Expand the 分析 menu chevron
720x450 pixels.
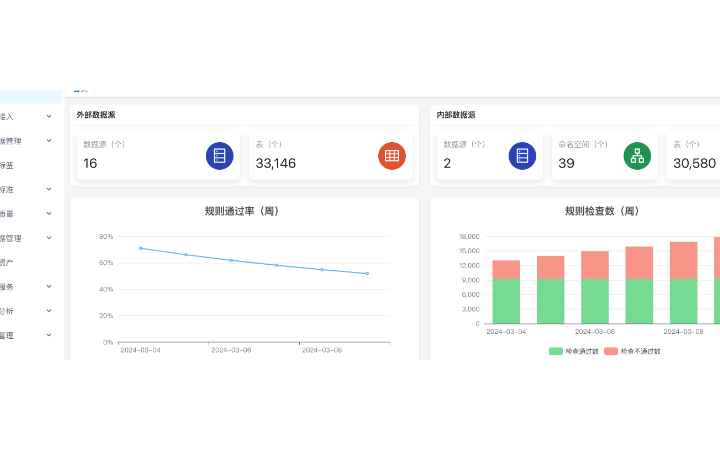(x=49, y=311)
